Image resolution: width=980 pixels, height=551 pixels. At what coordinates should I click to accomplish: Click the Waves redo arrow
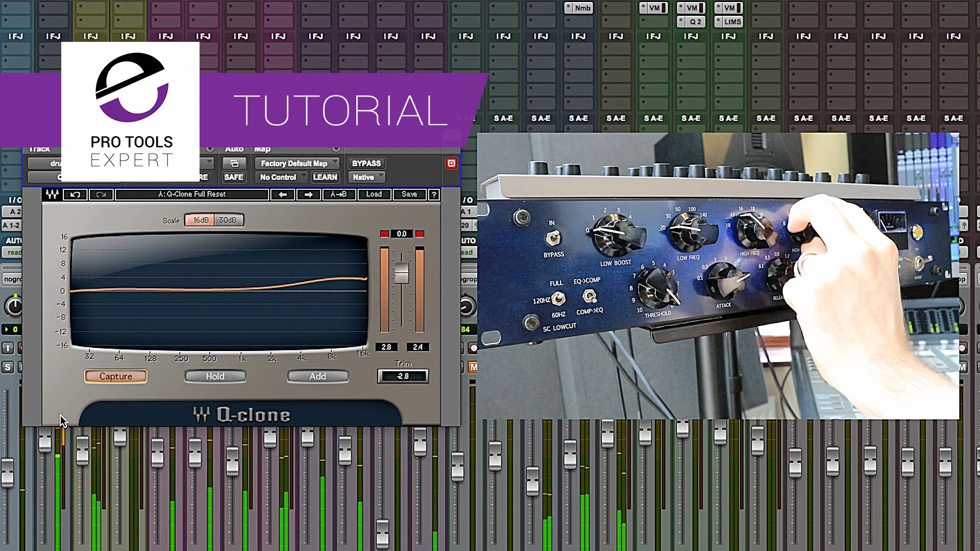101,194
